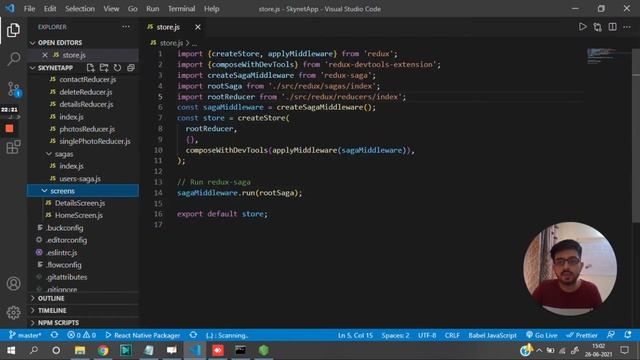
Task: Click the editor vertical scrollbar
Action: (x=636, y=135)
